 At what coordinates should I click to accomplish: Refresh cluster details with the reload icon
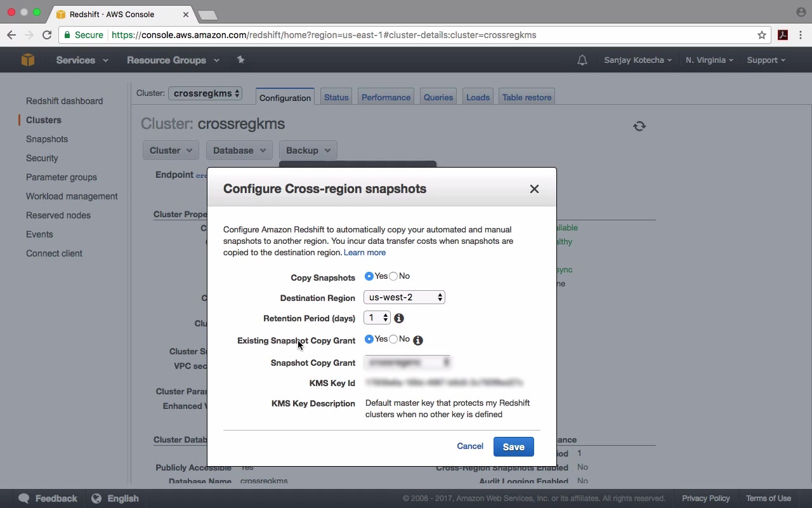pyautogui.click(x=639, y=126)
